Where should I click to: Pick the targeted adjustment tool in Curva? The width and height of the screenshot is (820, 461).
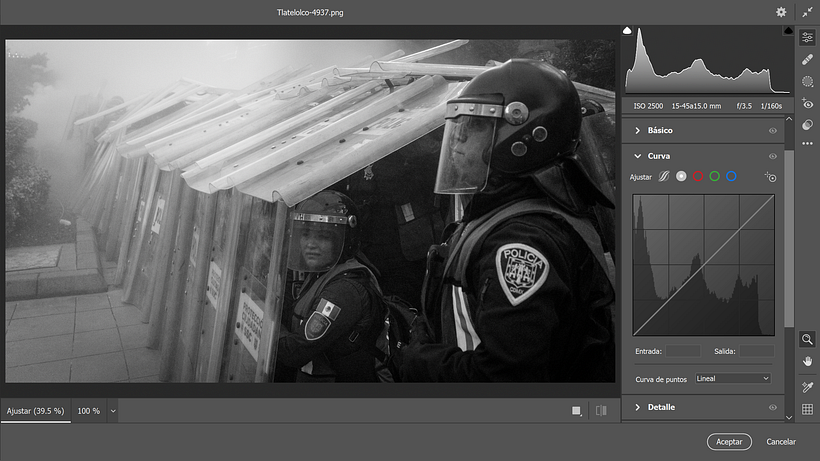pyautogui.click(x=770, y=177)
